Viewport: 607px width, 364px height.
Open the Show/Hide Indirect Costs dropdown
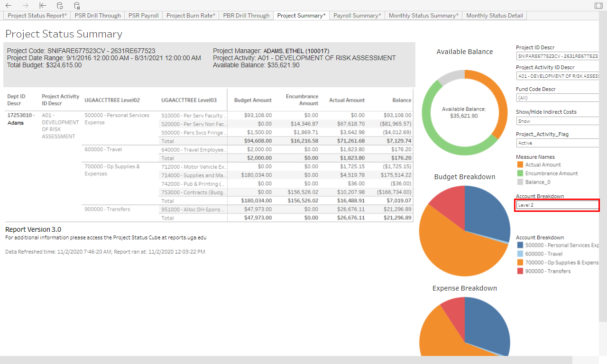(557, 121)
